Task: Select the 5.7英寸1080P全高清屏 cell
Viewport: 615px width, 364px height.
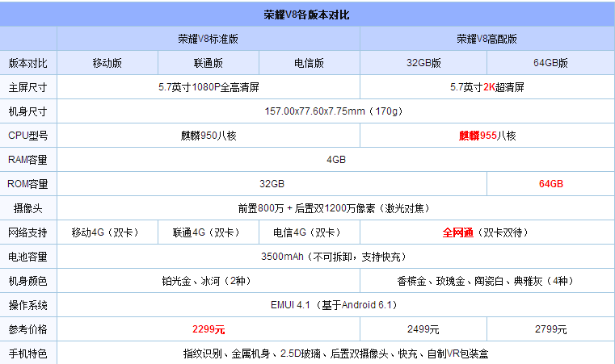Action: pos(209,87)
